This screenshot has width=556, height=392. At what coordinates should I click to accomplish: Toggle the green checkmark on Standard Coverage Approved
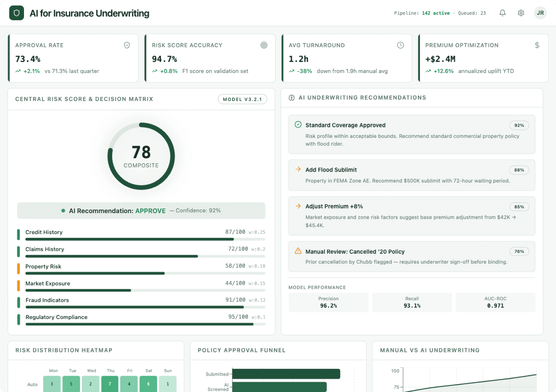tap(298, 124)
